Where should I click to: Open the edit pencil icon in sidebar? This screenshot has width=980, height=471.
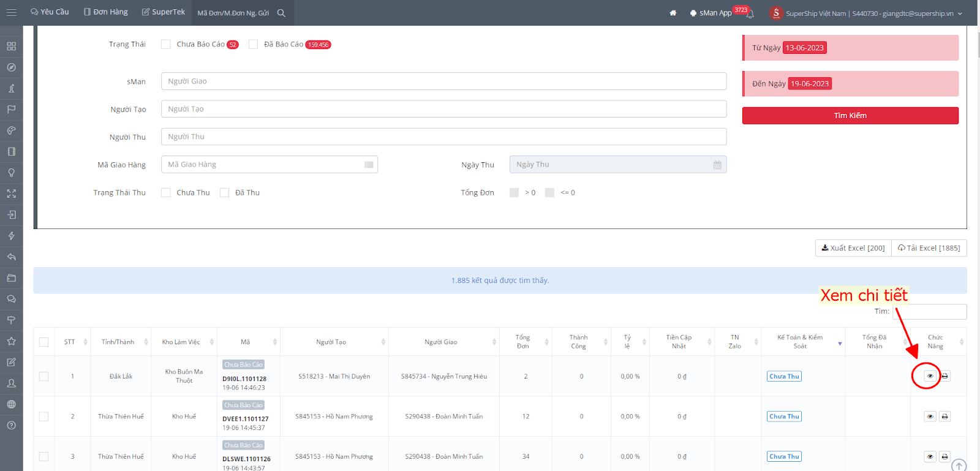point(11,362)
